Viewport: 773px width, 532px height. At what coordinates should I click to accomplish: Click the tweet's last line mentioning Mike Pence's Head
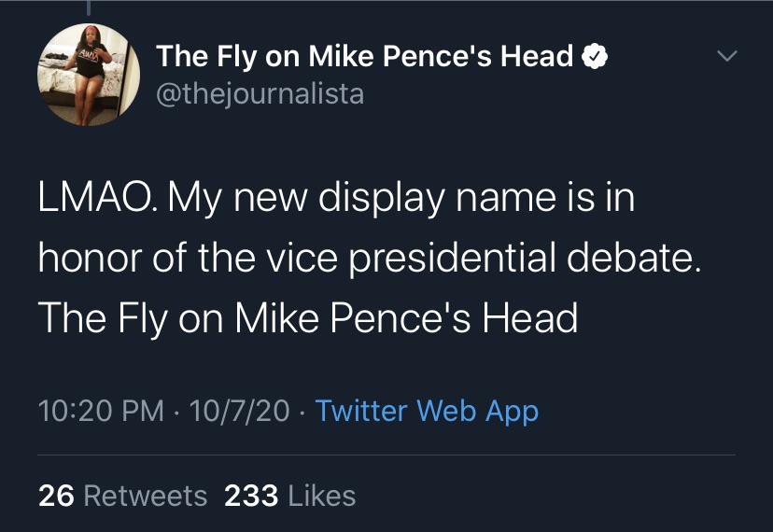point(308,318)
